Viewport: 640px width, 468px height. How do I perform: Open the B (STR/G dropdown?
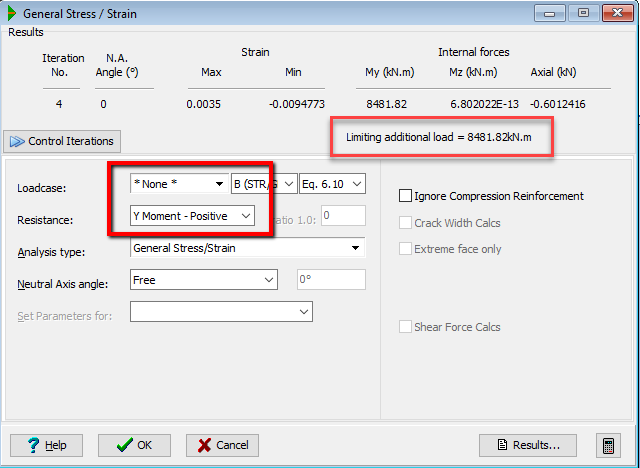click(x=264, y=184)
